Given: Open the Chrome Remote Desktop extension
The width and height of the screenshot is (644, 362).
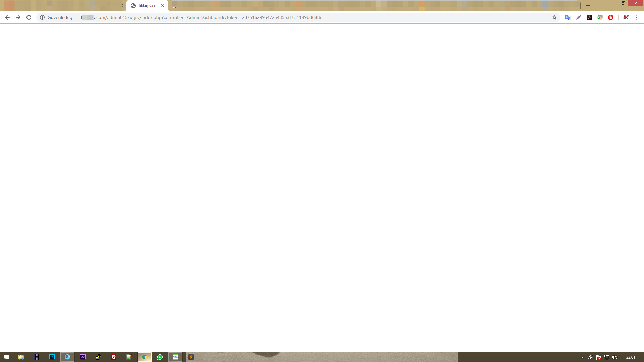Looking at the screenshot, I should coord(600,17).
